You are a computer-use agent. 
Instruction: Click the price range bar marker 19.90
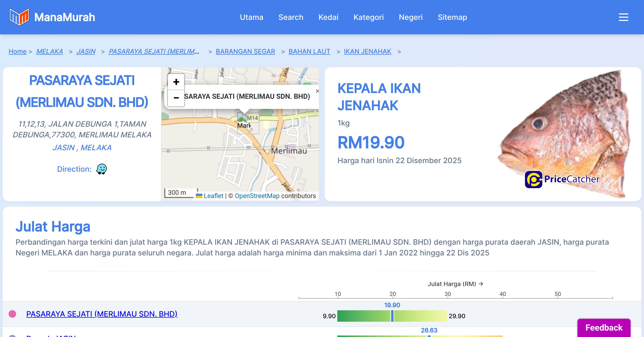coord(392,316)
